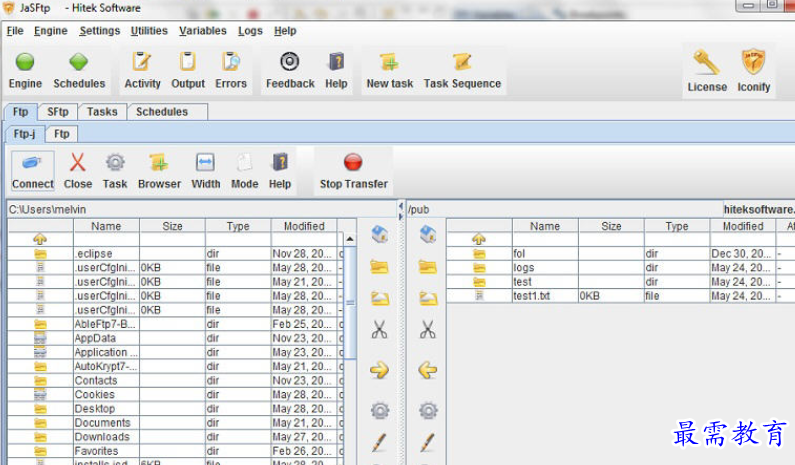Click the local pane scissors icon
The height and width of the screenshot is (465, 795).
(x=379, y=330)
